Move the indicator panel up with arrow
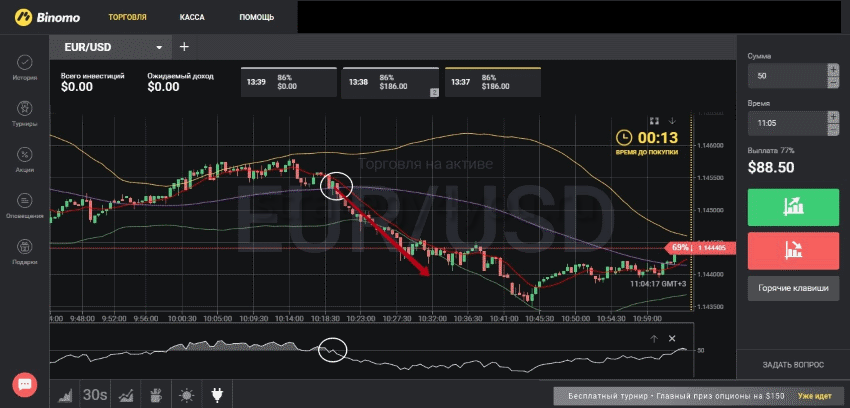Image resolution: width=850 pixels, height=408 pixels. tap(654, 338)
